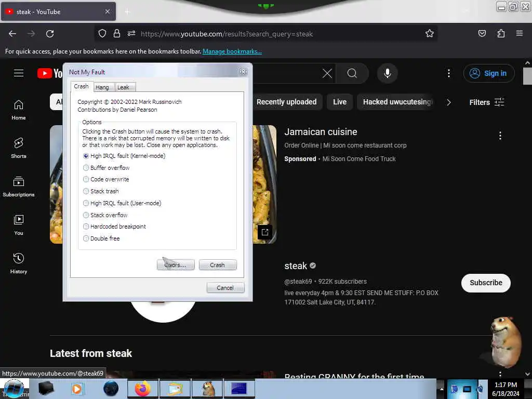The width and height of the screenshot is (532, 399).
Task: Close the Not My Fault dialog window
Action: [x=243, y=72]
